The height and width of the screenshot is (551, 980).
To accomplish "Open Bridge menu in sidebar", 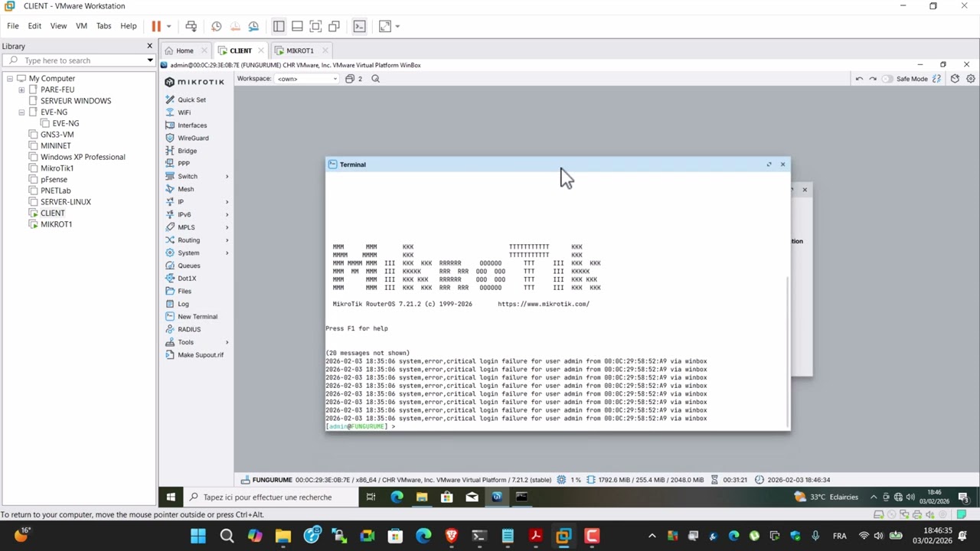I will click(187, 151).
